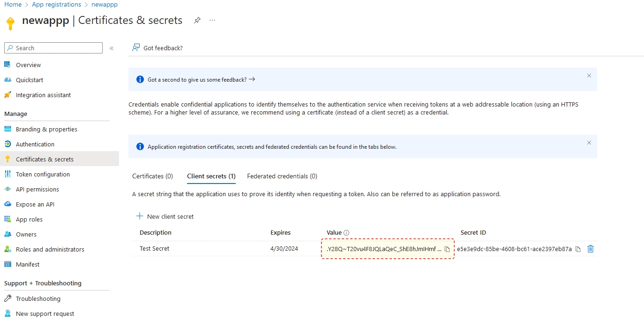Click the API permissions icon
The width and height of the screenshot is (644, 329).
coord(7,189)
